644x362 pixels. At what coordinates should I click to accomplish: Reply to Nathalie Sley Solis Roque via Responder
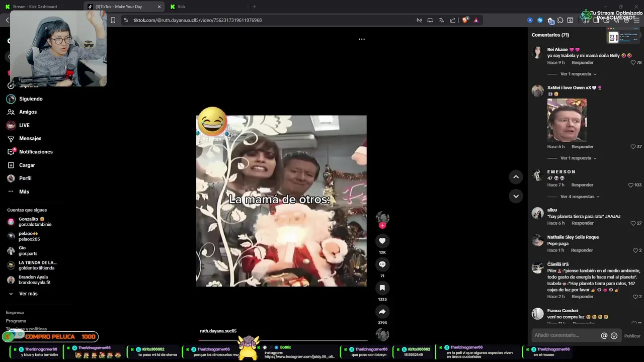[x=582, y=250]
